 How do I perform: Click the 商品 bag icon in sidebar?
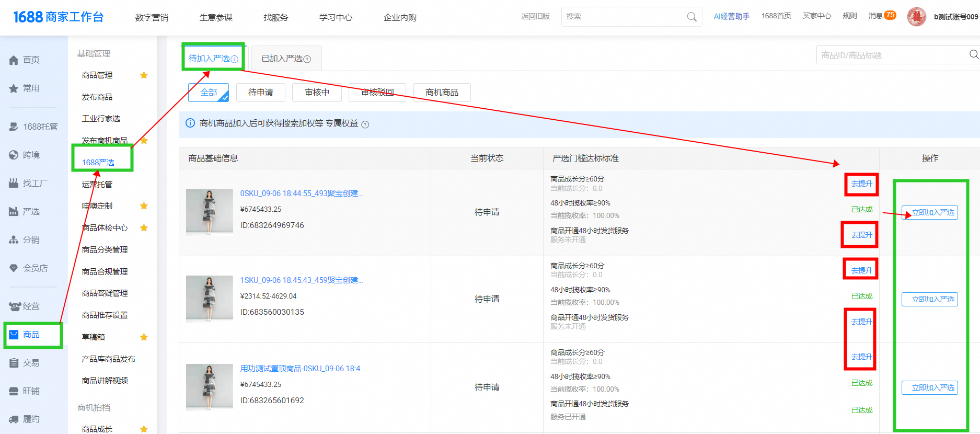pos(14,335)
